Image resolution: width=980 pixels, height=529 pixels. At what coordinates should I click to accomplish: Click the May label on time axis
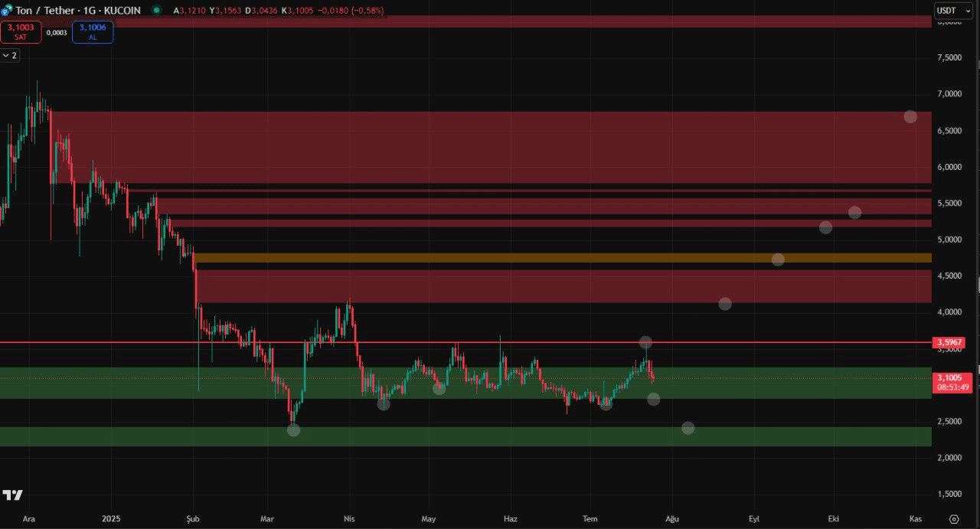coord(428,519)
